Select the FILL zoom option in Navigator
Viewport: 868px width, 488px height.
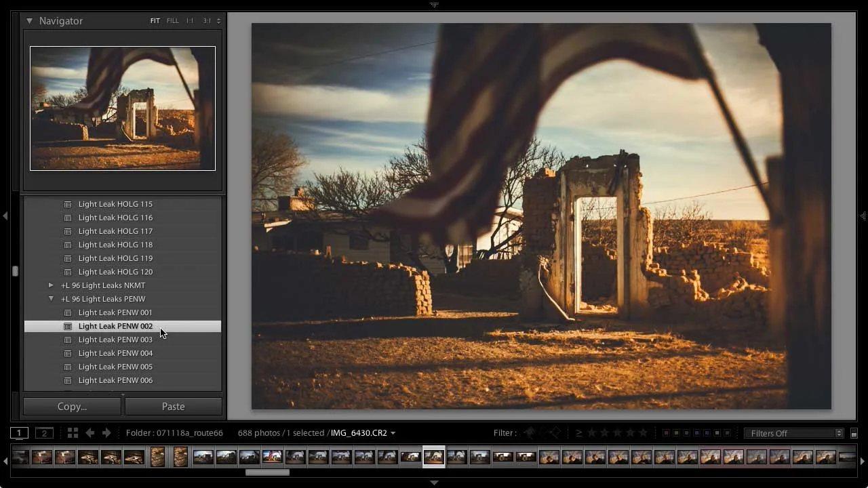pos(173,21)
